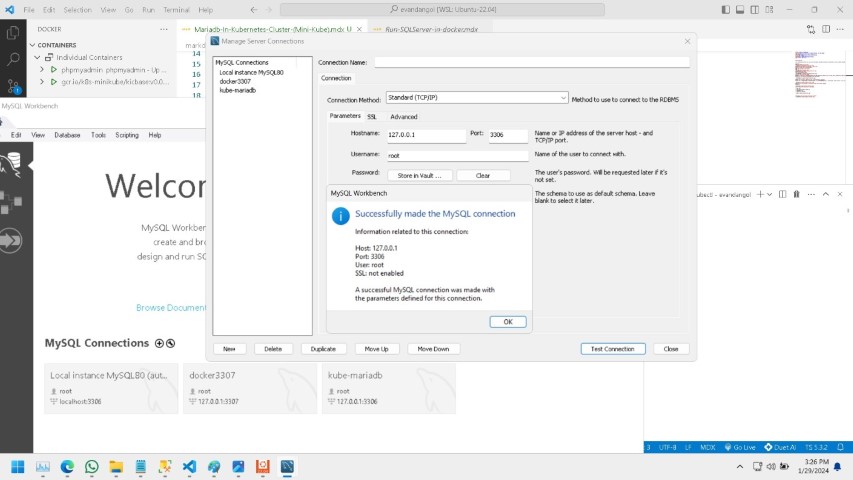Click Port field showing 3306
The image size is (853, 480).
point(508,135)
